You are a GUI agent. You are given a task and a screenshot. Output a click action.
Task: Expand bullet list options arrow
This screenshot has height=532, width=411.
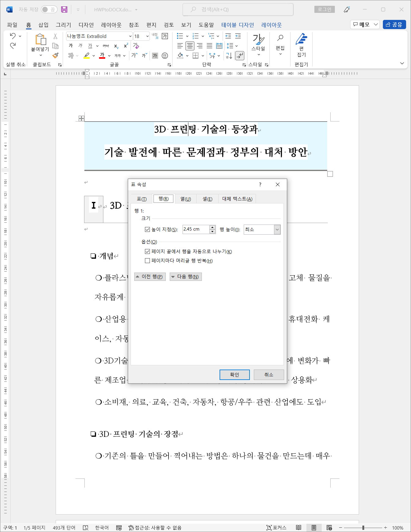(187, 36)
